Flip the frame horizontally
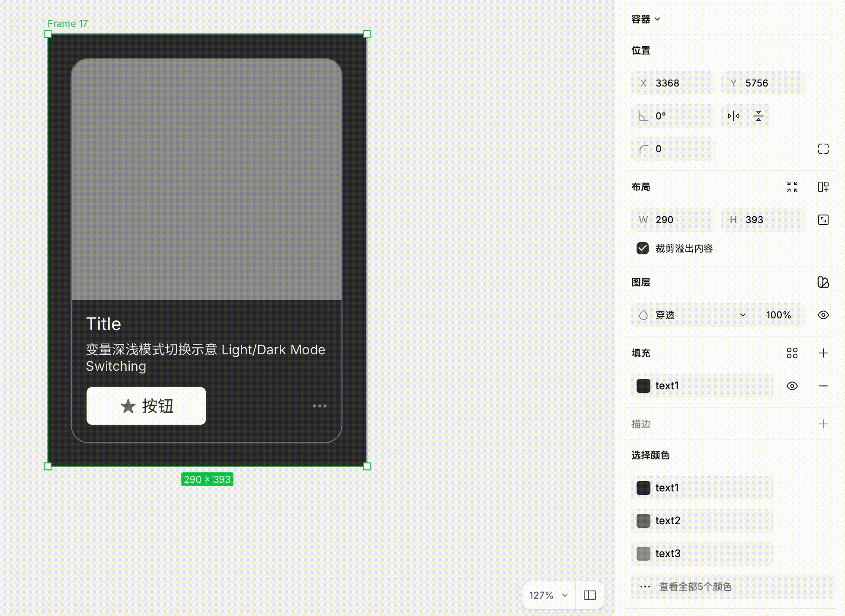This screenshot has width=845, height=616. tap(733, 116)
